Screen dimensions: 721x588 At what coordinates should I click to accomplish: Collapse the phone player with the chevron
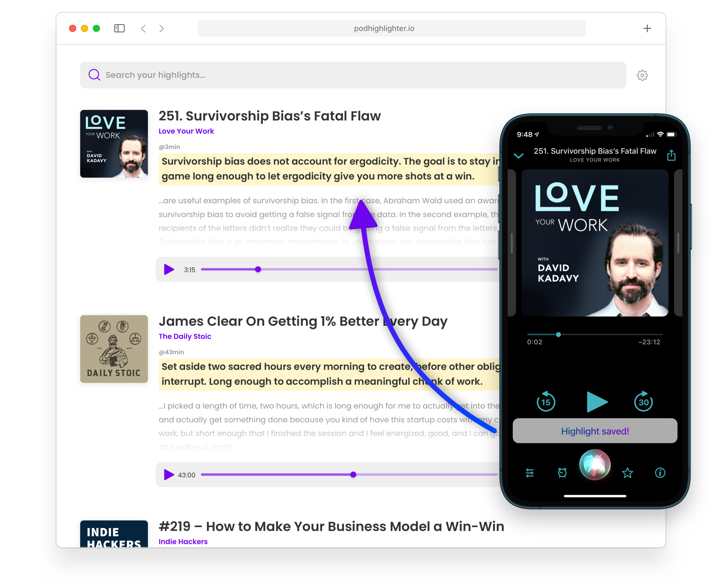click(x=518, y=156)
